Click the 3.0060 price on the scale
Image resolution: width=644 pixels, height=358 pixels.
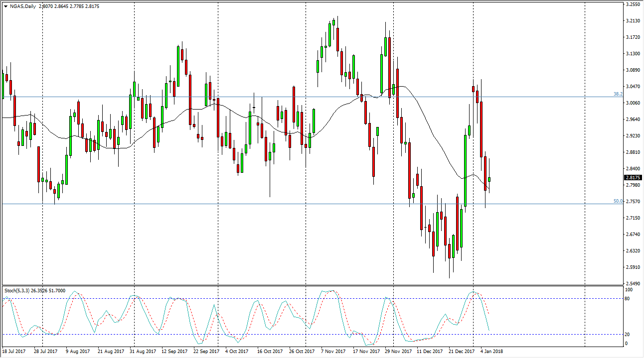[633, 103]
